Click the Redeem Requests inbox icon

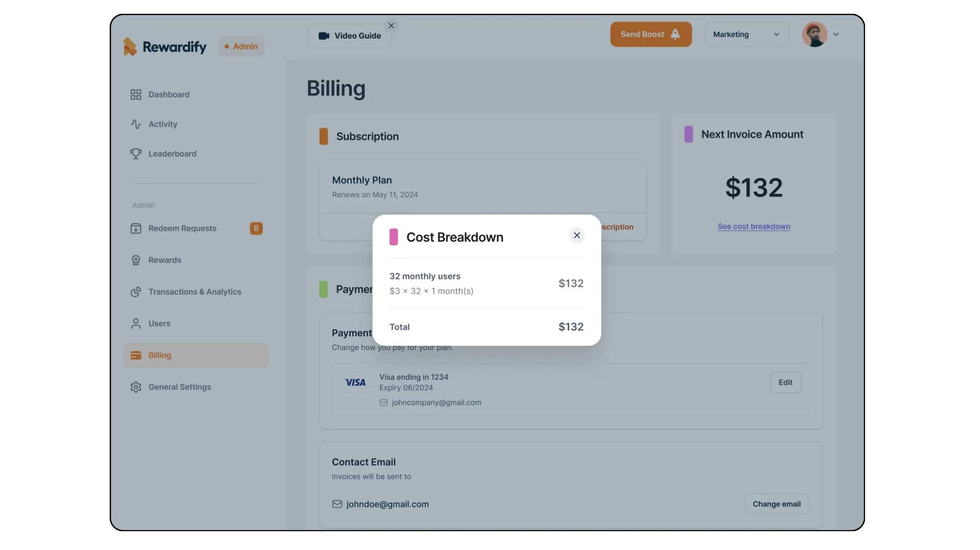click(x=135, y=228)
